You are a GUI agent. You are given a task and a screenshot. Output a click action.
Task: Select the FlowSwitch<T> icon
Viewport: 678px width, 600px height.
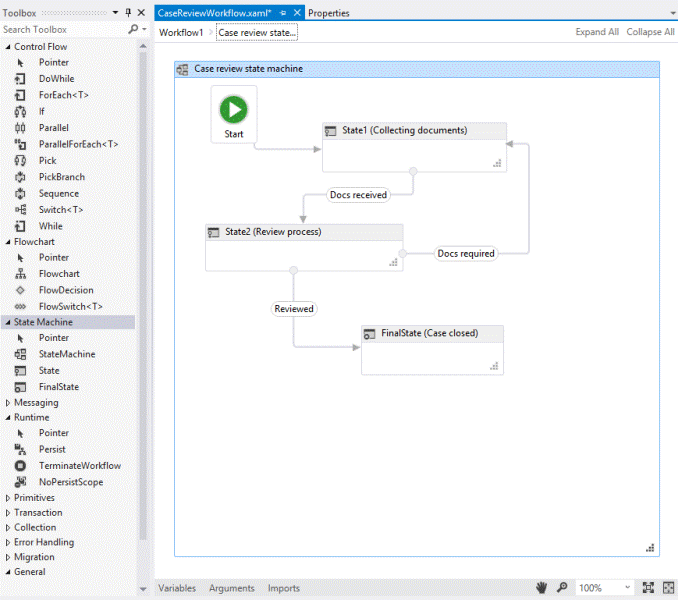pos(20,306)
